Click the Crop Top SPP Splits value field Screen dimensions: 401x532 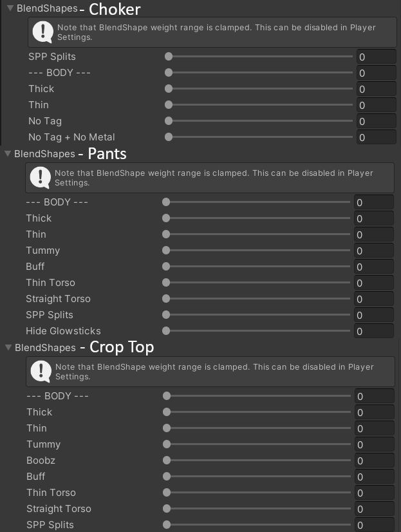pos(374,525)
